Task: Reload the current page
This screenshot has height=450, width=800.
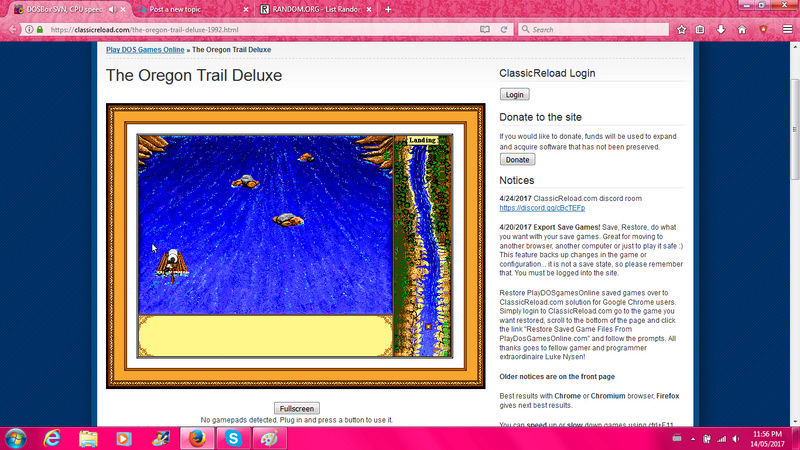Action: 504,30
